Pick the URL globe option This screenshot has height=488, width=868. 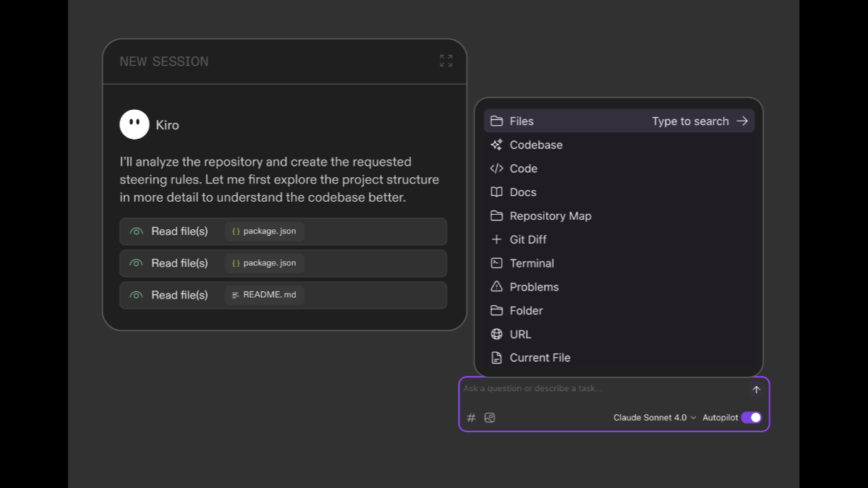519,334
